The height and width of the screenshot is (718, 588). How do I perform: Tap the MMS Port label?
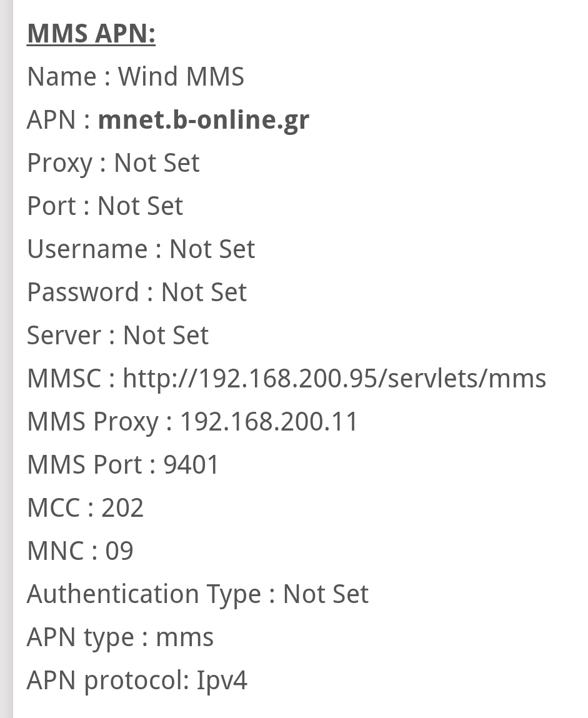point(85,465)
